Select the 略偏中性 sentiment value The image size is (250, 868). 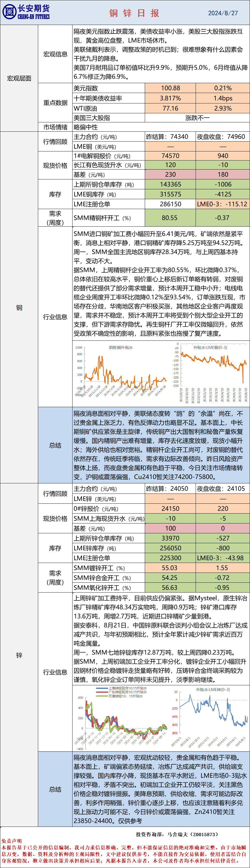(86, 127)
